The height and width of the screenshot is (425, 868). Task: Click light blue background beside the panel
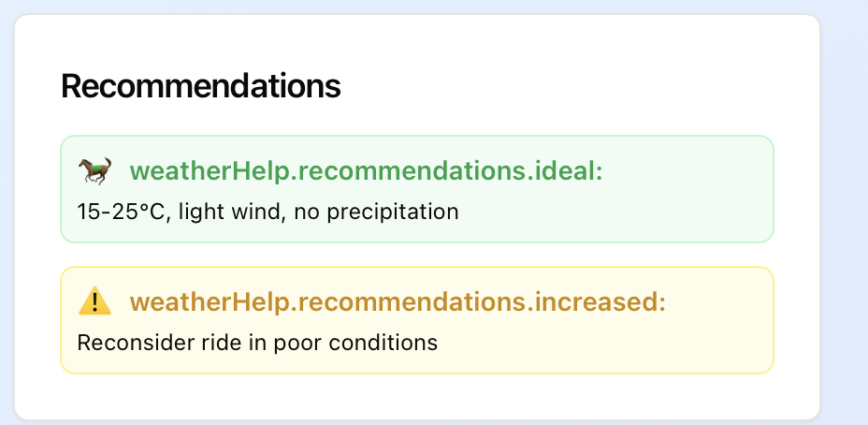[x=845, y=215]
